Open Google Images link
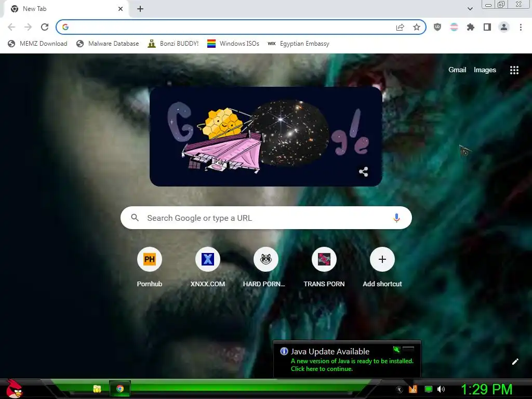 pyautogui.click(x=485, y=70)
